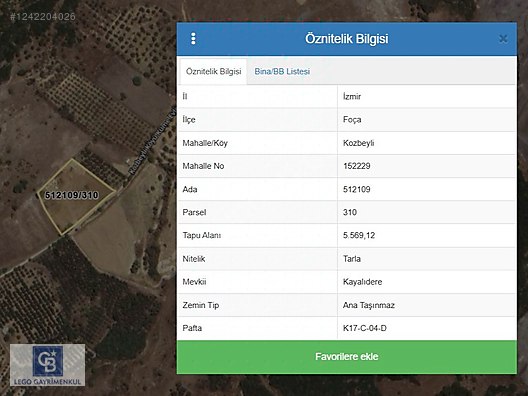Select the Tapu Alanı value 5.569,12
The height and width of the screenshot is (396, 528).
(x=359, y=235)
